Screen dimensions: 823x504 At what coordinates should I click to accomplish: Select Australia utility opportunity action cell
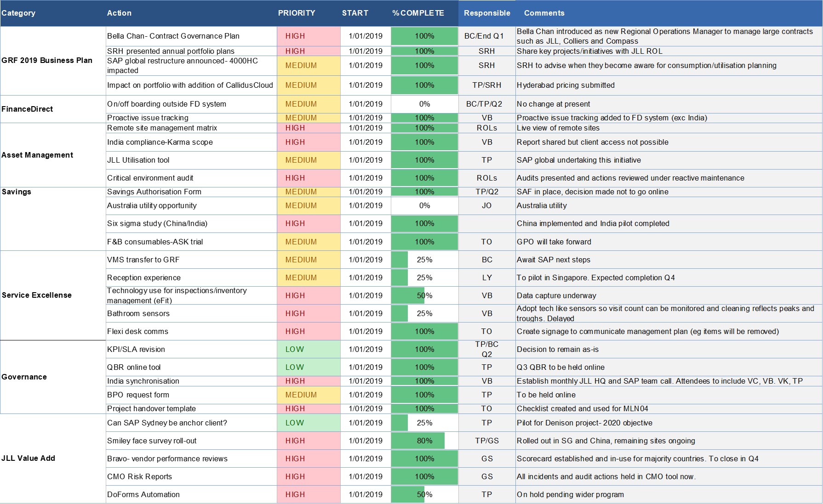tap(191, 206)
